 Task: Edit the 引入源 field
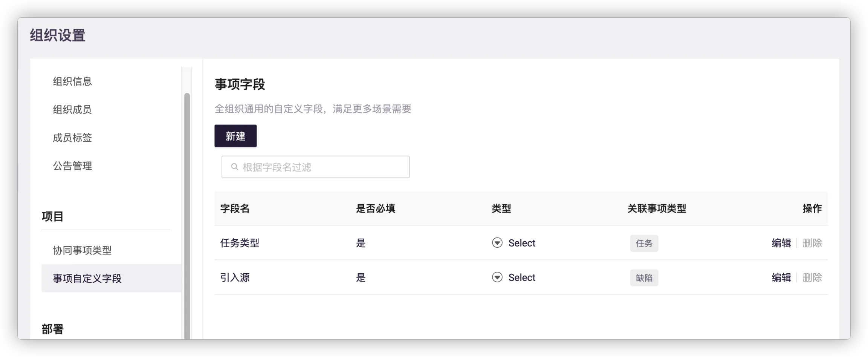pos(781,278)
